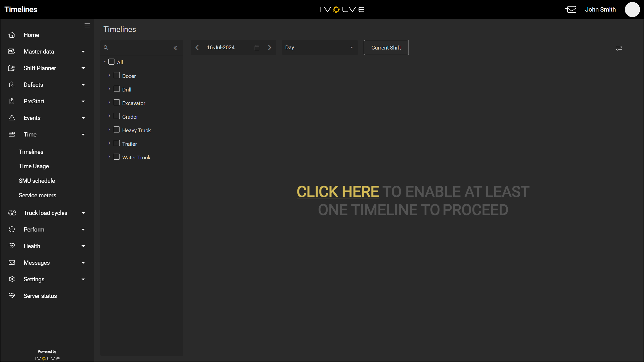Check the Heavy Truck checkbox

pos(117,130)
